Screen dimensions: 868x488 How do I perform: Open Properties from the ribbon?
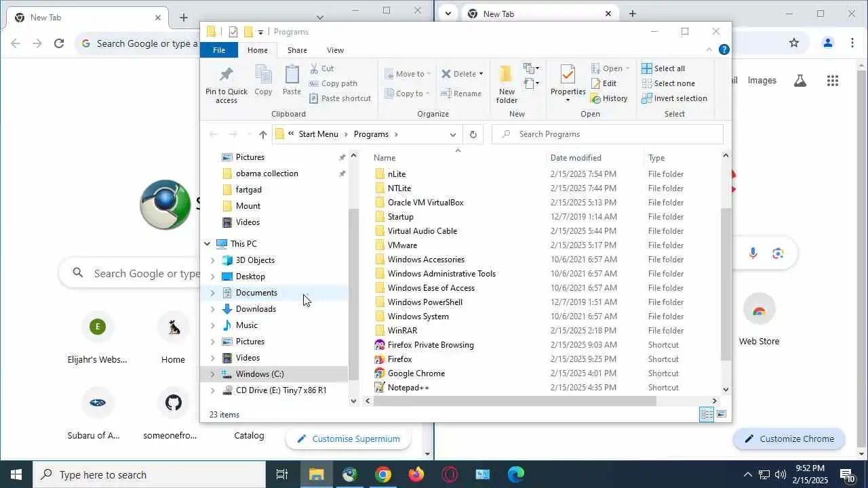pyautogui.click(x=568, y=84)
